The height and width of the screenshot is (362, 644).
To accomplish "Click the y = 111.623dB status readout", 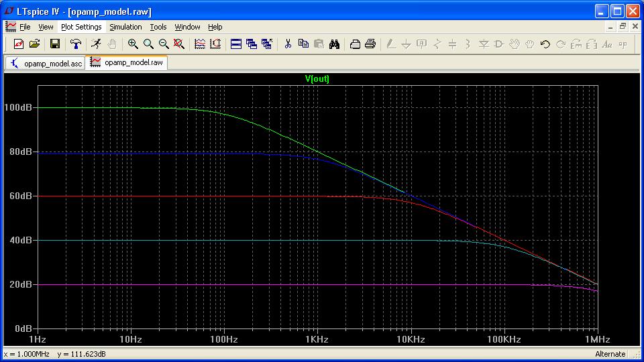I will click(x=81, y=354).
